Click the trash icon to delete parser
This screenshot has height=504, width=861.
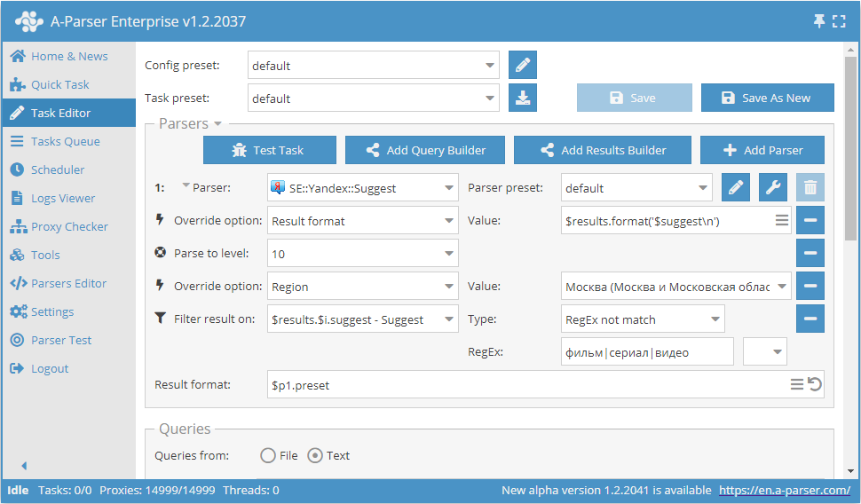tap(810, 187)
